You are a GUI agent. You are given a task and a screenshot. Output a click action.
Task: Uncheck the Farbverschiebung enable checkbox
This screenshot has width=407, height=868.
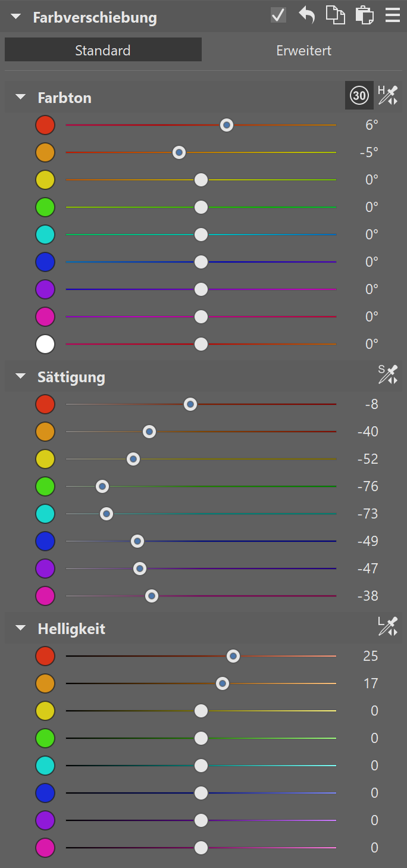pos(278,15)
